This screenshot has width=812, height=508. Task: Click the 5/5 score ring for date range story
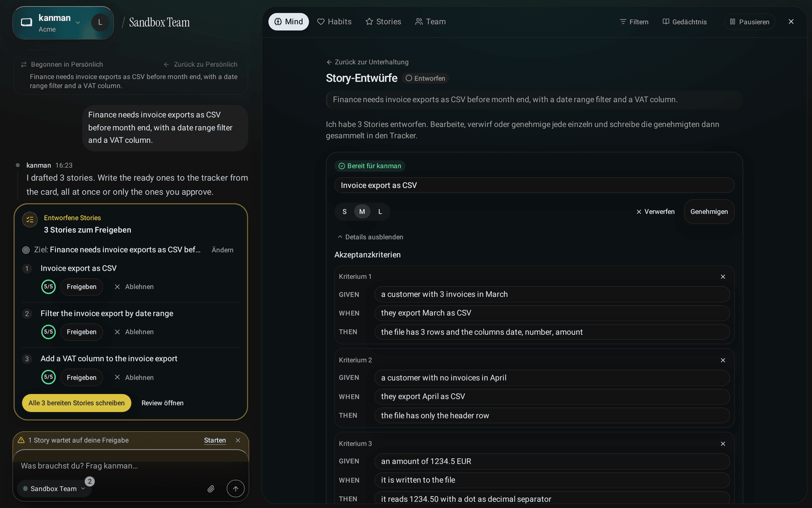click(48, 332)
